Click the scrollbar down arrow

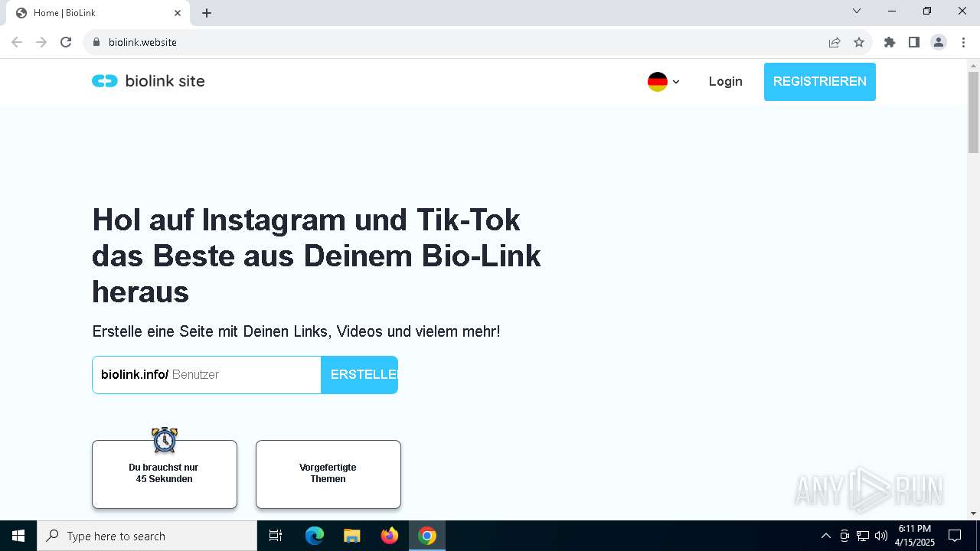[973, 514]
